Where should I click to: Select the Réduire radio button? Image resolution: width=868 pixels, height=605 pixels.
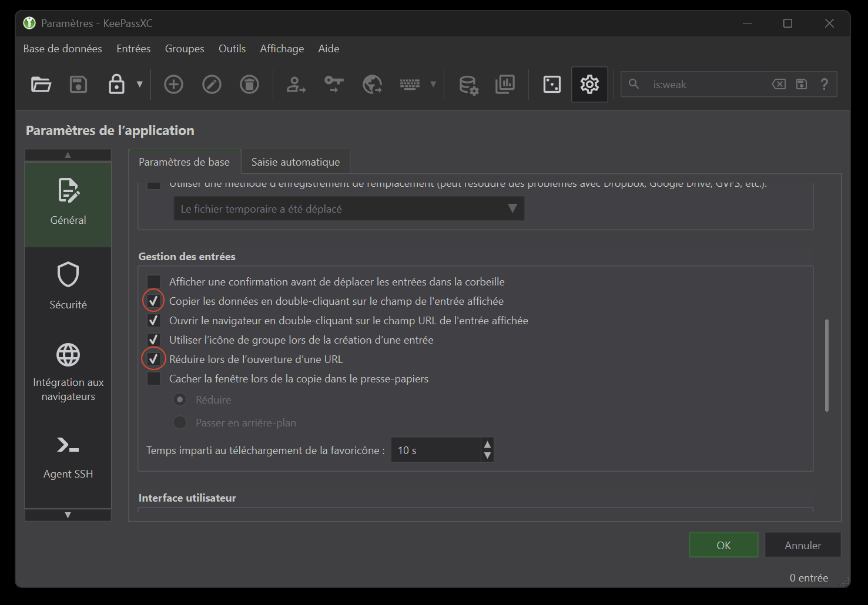point(180,399)
